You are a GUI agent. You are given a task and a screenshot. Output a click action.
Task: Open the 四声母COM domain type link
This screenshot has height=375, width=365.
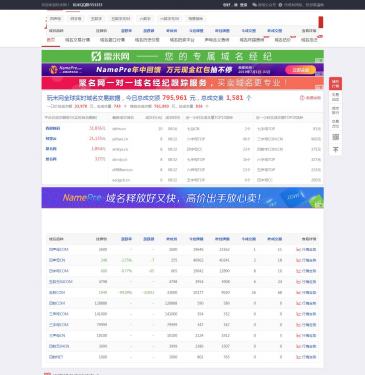coord(58,250)
